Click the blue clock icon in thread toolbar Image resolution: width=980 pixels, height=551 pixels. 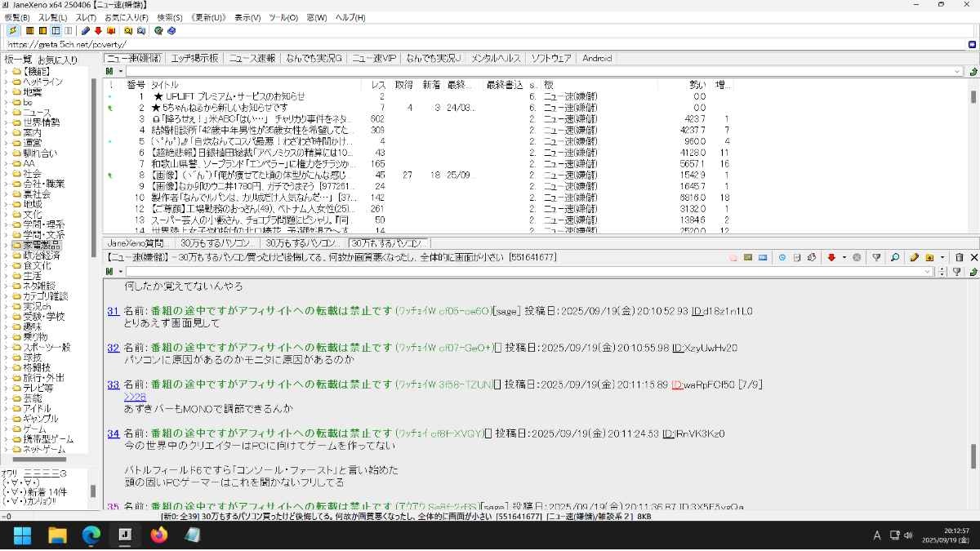(x=782, y=257)
